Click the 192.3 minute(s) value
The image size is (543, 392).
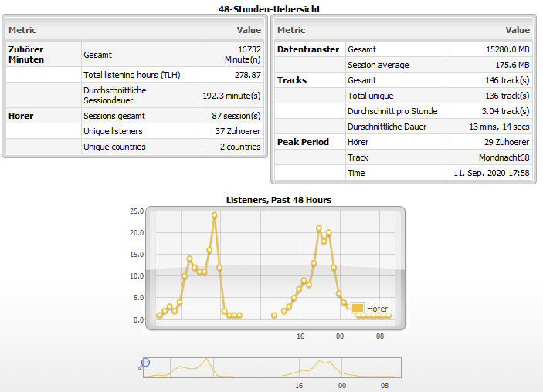pyautogui.click(x=231, y=96)
